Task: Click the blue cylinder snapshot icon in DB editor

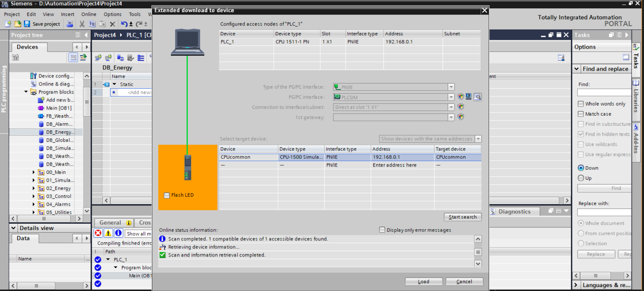Action: point(120,58)
